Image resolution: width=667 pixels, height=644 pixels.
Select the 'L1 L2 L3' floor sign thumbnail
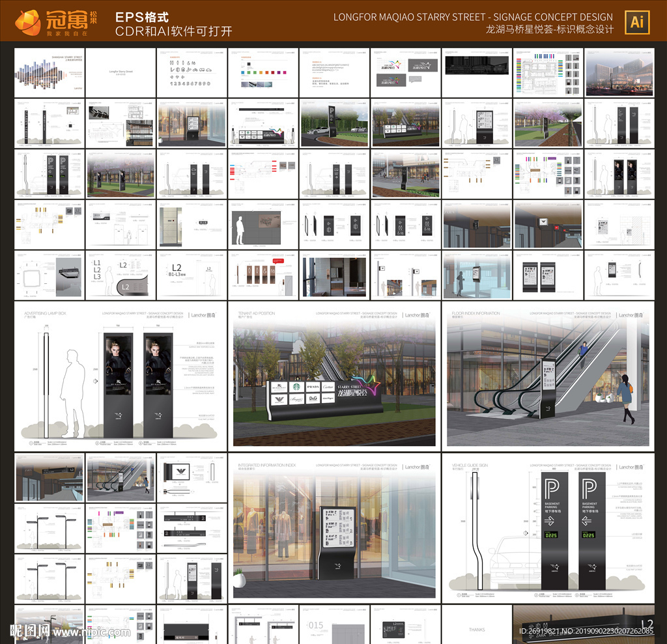[121, 275]
